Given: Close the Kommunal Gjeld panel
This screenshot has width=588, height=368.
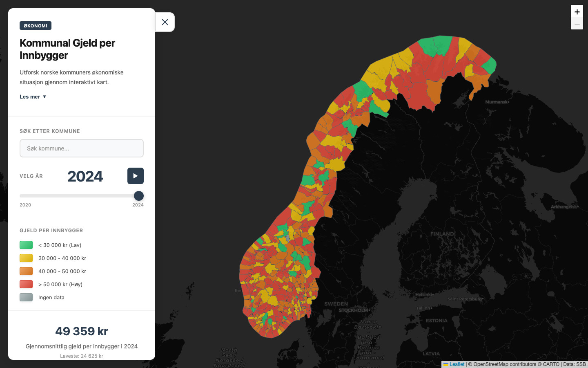Looking at the screenshot, I should click(165, 22).
